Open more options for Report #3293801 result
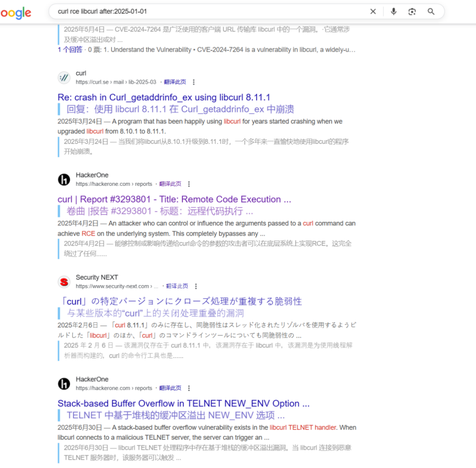 pyautogui.click(x=189, y=184)
